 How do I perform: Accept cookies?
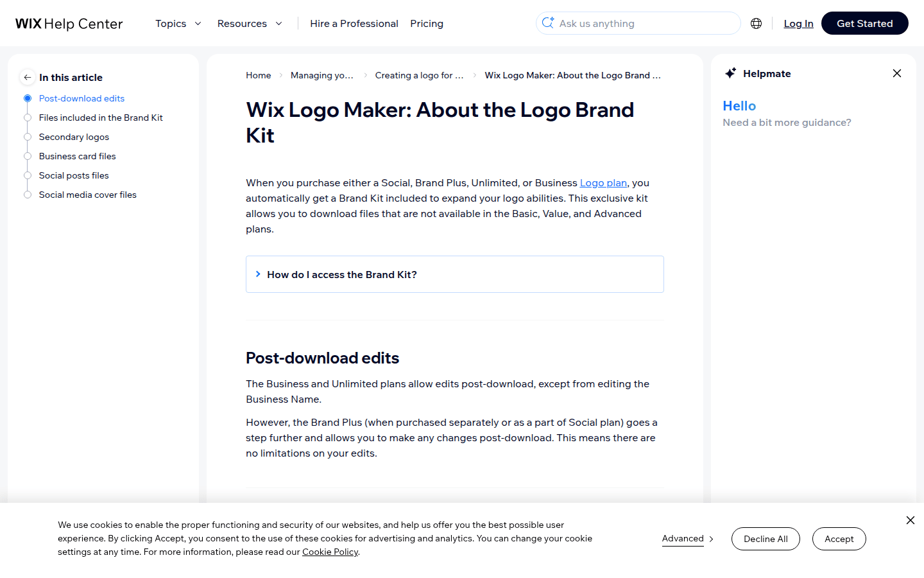839,539
